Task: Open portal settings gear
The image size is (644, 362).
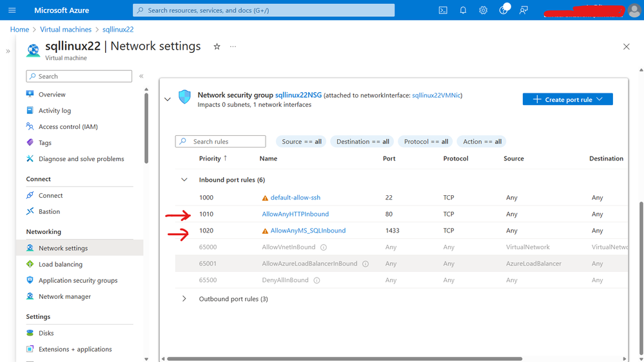Action: [483, 10]
